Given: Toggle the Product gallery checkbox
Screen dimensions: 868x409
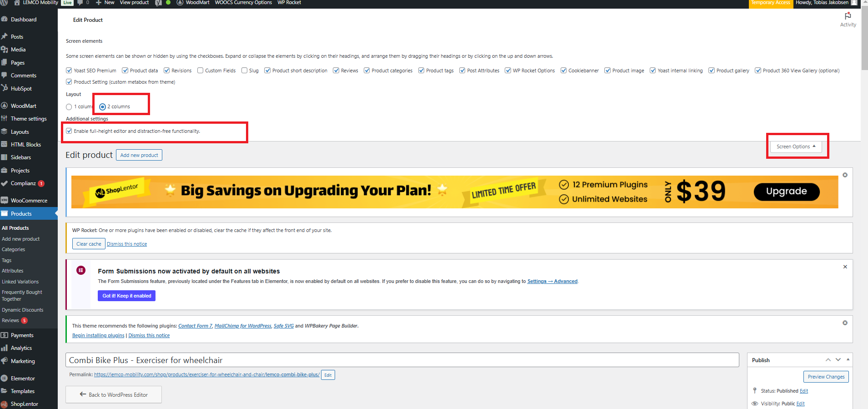Looking at the screenshot, I should (712, 71).
